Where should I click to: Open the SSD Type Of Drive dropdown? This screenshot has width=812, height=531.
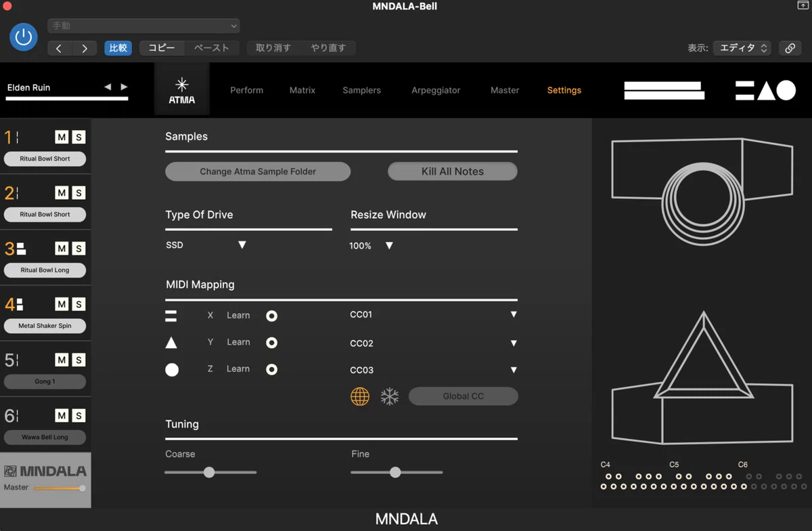(206, 245)
